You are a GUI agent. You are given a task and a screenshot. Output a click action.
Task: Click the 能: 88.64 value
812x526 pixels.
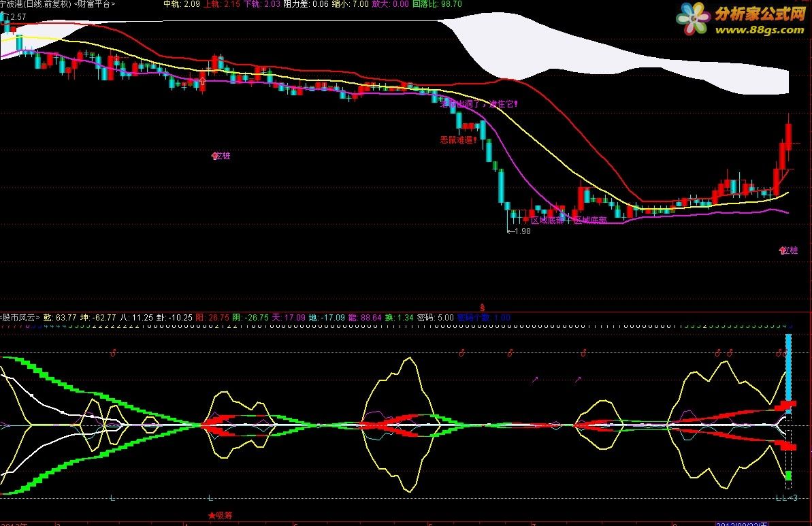tap(365, 317)
